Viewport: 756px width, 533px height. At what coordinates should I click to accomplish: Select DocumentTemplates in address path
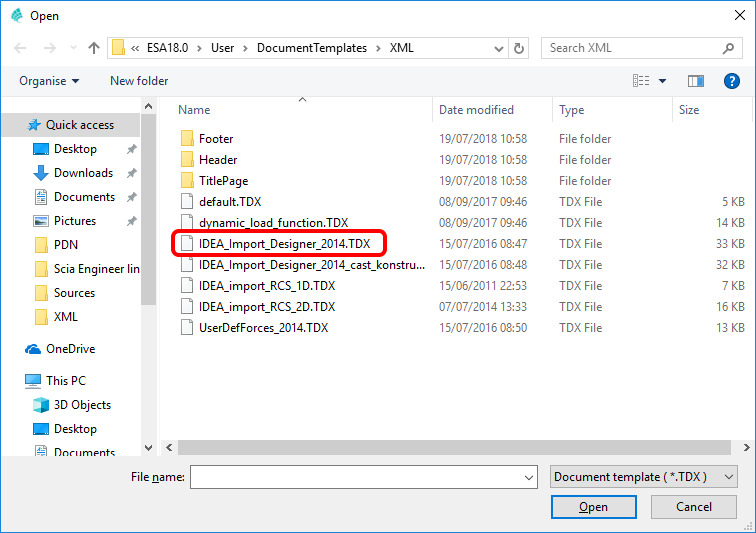tap(311, 48)
